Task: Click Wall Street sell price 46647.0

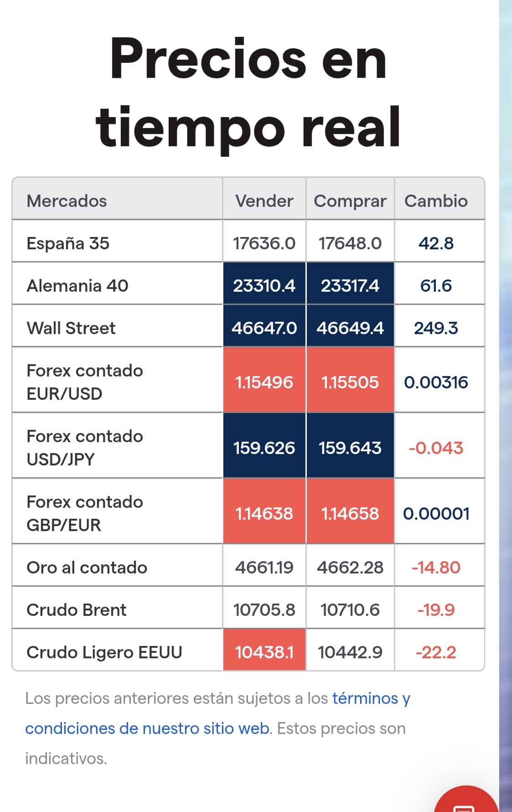Action: coord(264,328)
